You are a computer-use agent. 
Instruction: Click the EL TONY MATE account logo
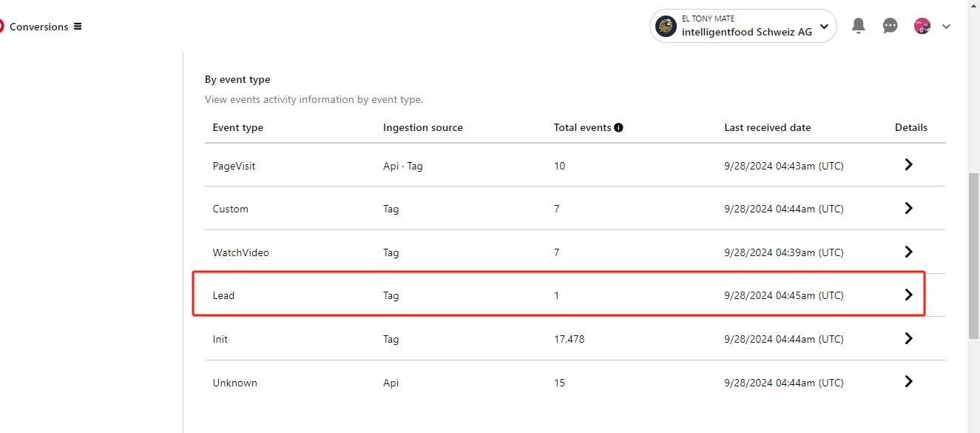tap(666, 26)
